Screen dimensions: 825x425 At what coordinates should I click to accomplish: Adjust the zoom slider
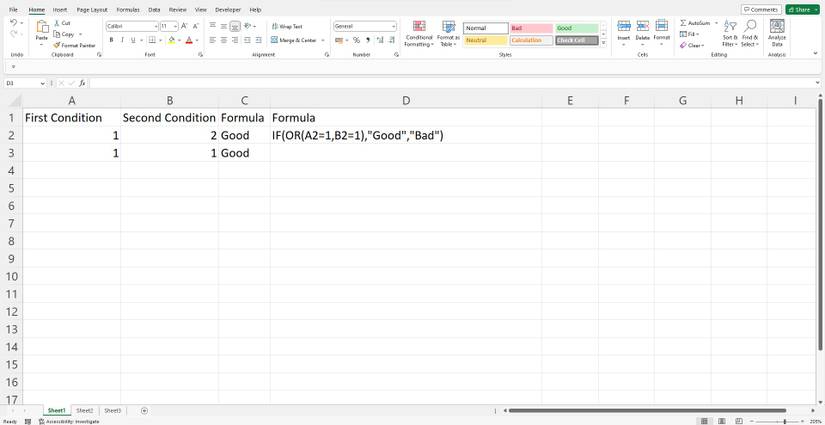(x=784, y=421)
